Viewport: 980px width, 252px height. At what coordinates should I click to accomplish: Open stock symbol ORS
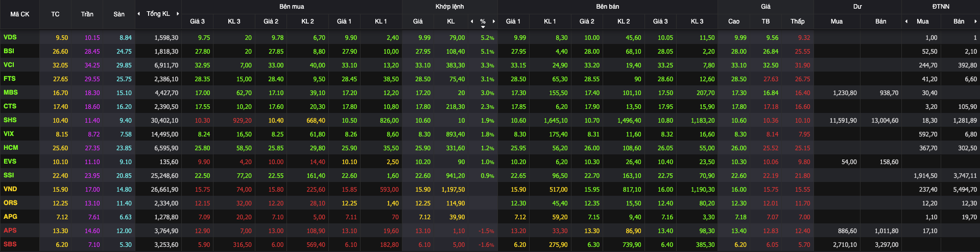(10, 203)
